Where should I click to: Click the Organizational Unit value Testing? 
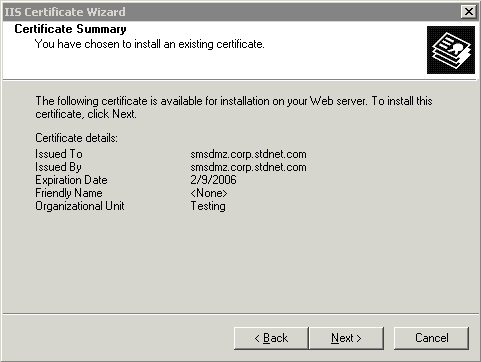point(208,206)
